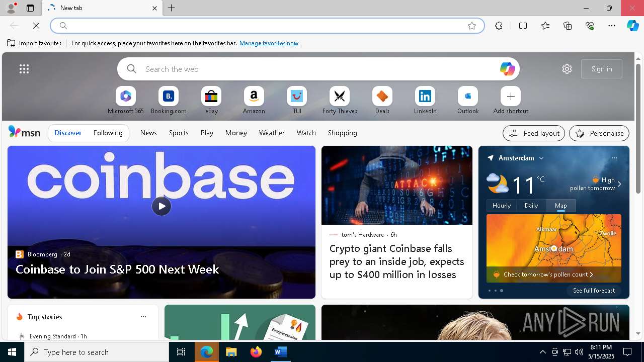The image size is (644, 362).
Task: Open the profile avatar icon
Action: [x=11, y=8]
